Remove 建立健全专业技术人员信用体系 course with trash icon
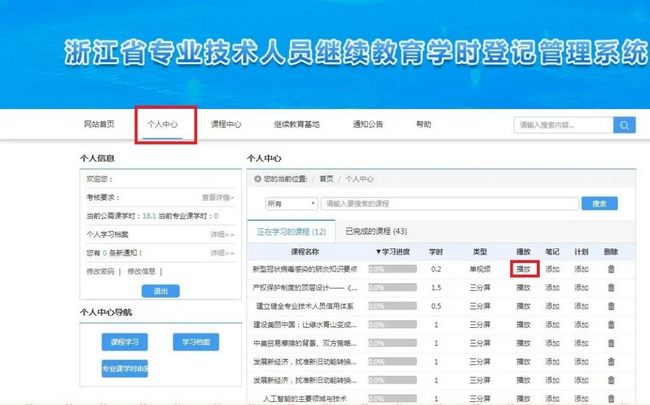The height and width of the screenshot is (405, 650). pos(611,307)
